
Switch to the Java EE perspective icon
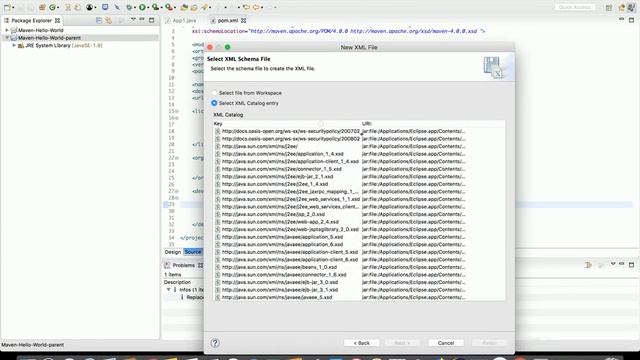pos(621,7)
